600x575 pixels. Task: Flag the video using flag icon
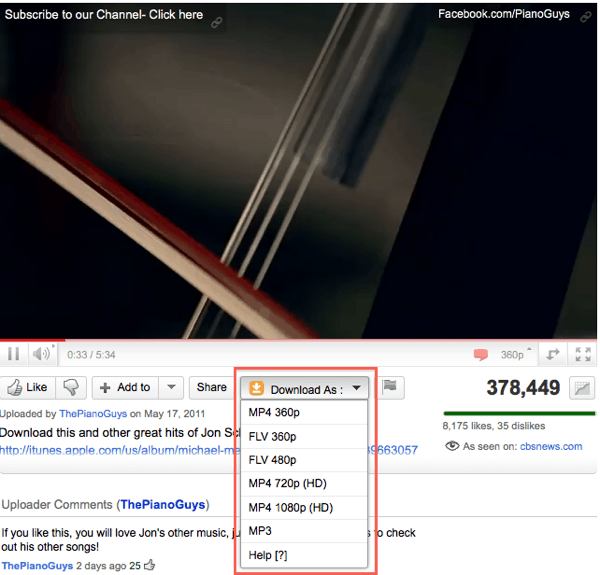(x=390, y=388)
